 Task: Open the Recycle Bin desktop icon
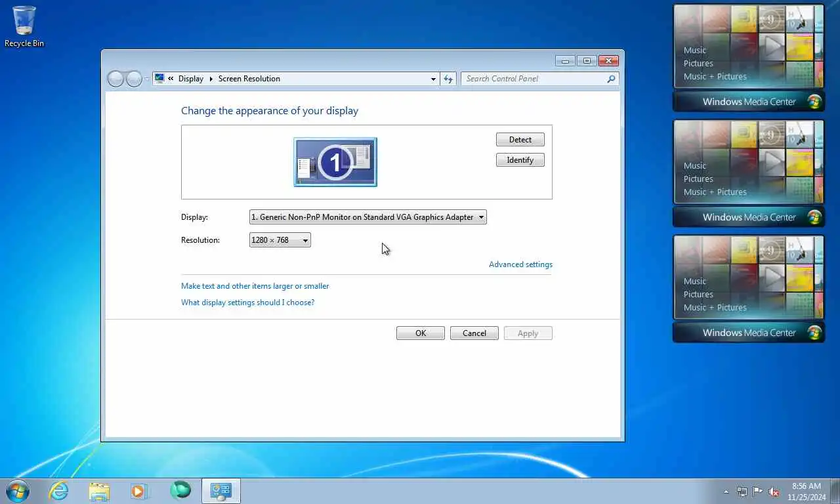click(x=24, y=27)
